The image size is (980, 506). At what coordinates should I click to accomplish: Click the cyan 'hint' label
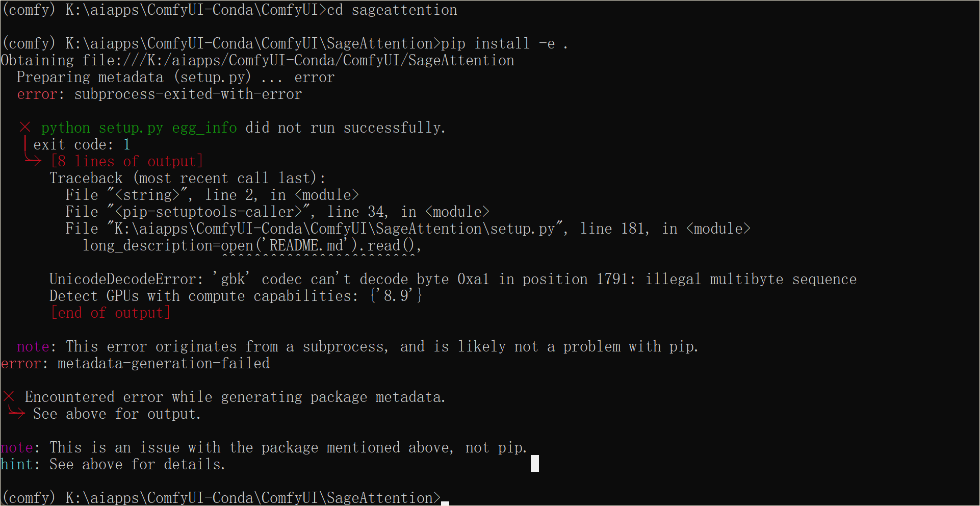point(16,464)
